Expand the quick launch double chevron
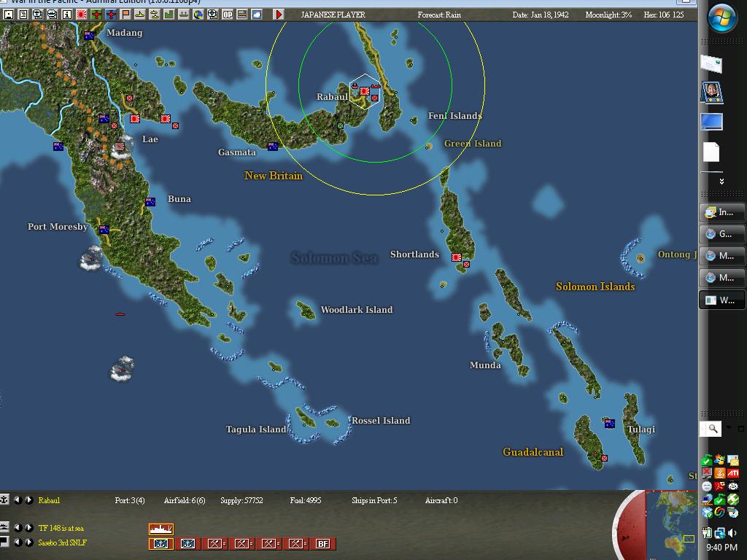 721,181
